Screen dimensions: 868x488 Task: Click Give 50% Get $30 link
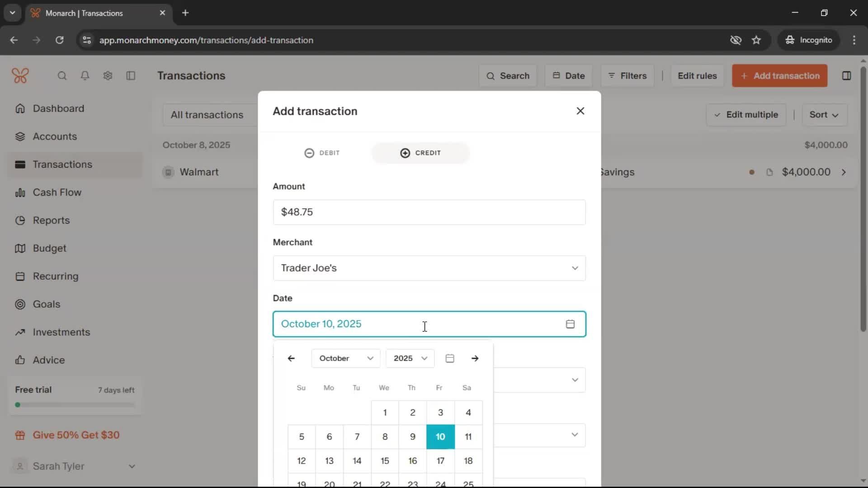(x=76, y=435)
